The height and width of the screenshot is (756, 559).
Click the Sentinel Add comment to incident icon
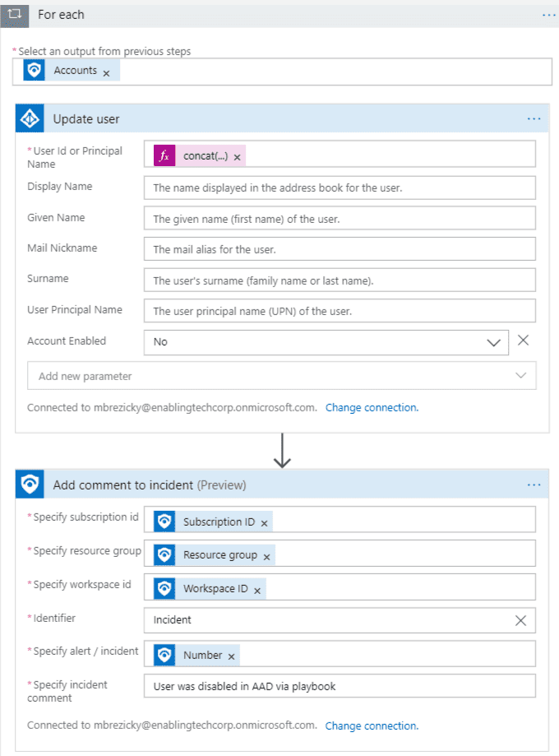tap(30, 484)
